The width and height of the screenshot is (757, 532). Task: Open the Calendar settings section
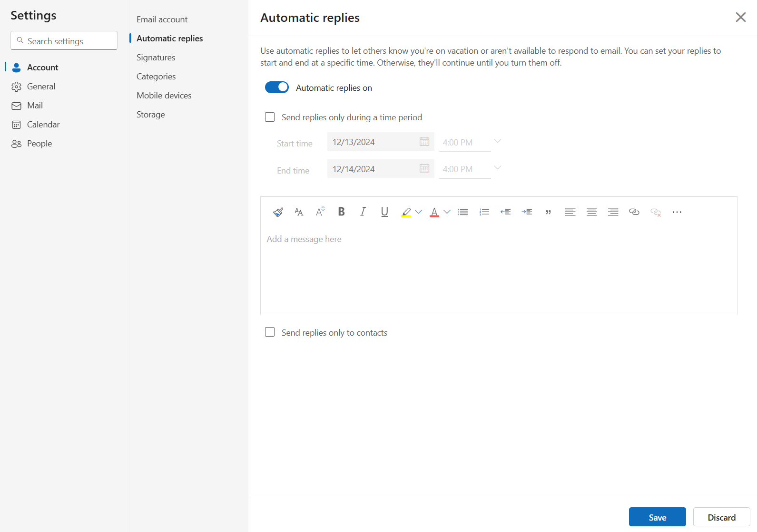point(64,125)
